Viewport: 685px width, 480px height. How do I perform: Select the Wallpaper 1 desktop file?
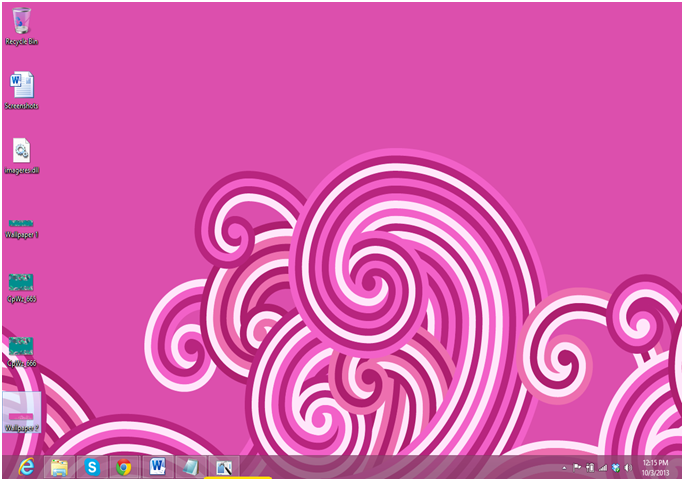pos(21,222)
